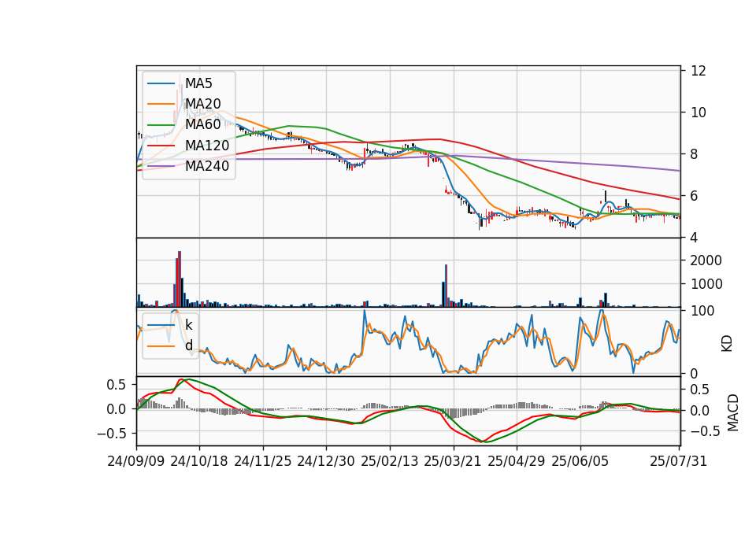Click the MA120 legend label

(x=207, y=146)
